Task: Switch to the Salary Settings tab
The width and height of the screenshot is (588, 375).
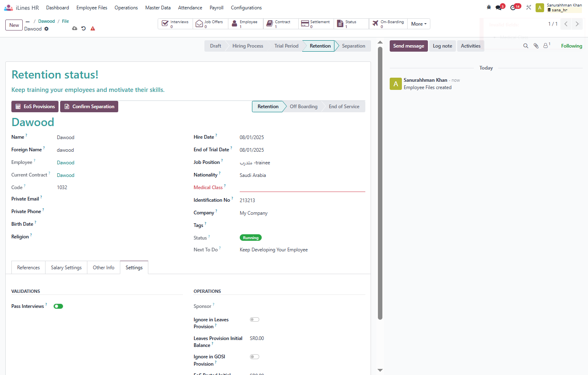Action: coord(66,268)
